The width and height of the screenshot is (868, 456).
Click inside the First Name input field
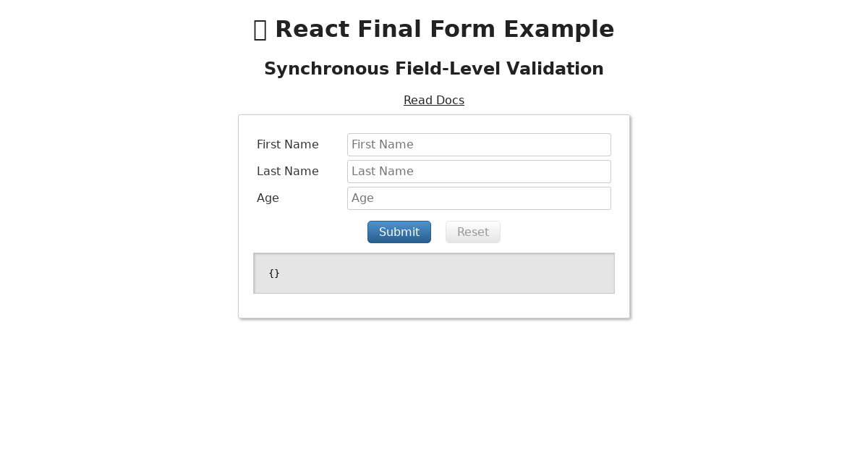pyautogui.click(x=479, y=145)
